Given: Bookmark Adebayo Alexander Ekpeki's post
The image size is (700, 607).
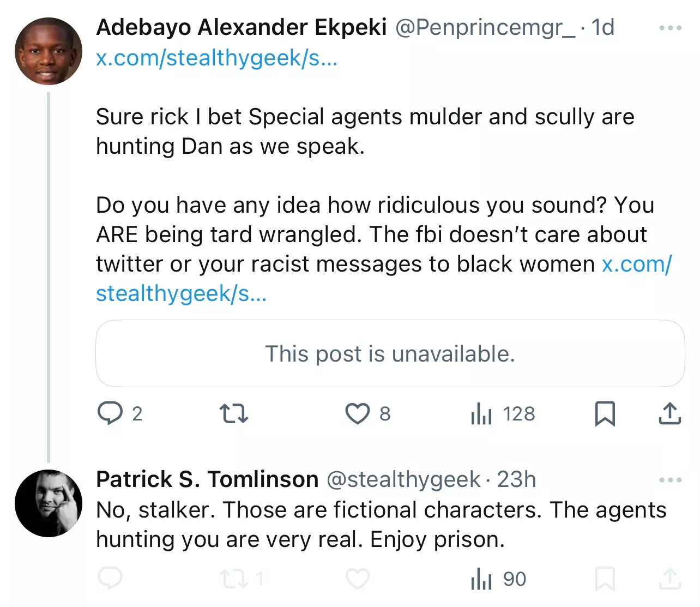Looking at the screenshot, I should pyautogui.click(x=605, y=413).
